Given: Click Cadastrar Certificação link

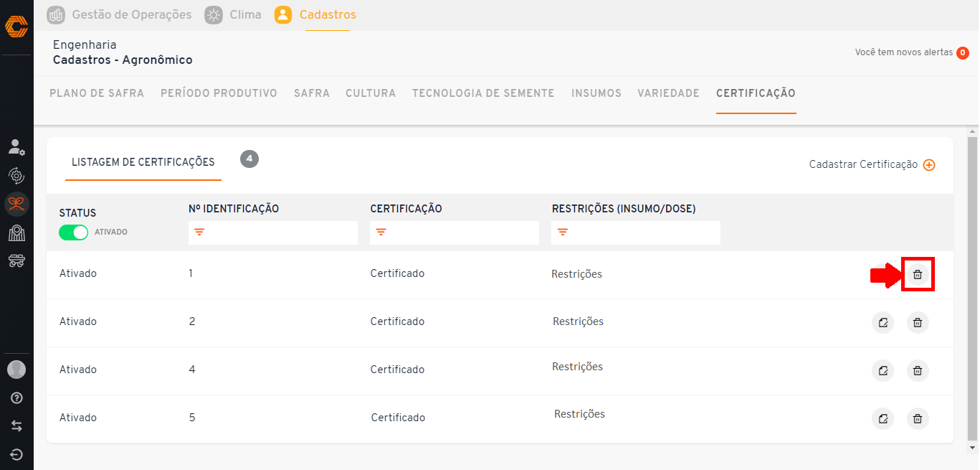Looking at the screenshot, I should 863,164.
